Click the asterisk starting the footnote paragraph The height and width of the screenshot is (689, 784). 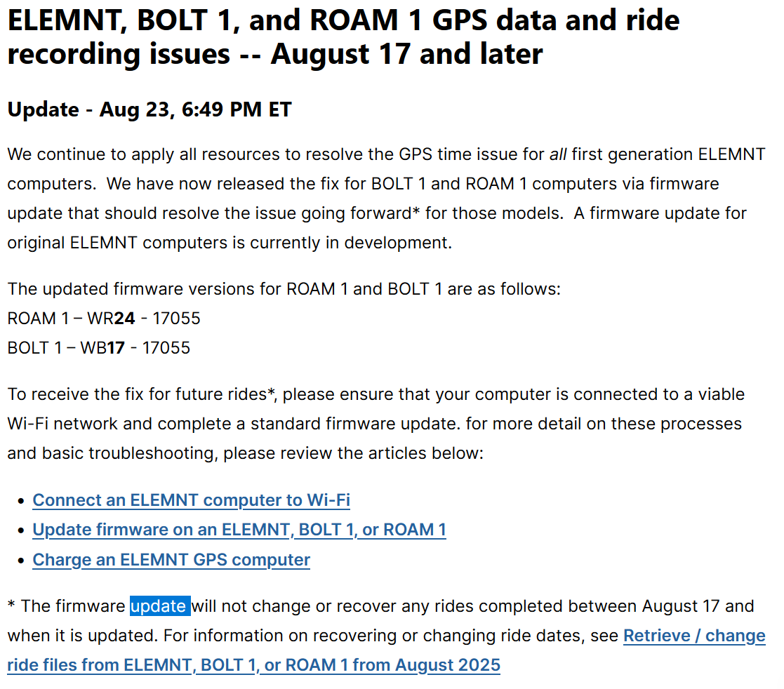click(11, 605)
